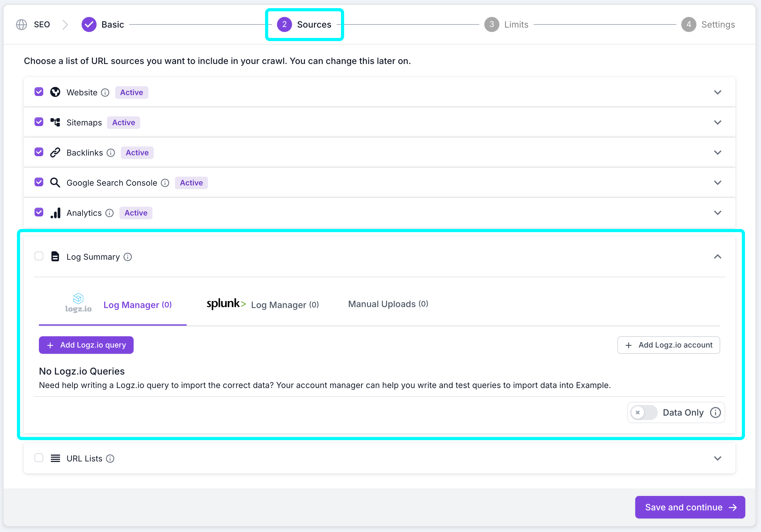This screenshot has width=761, height=532.
Task: Expand the Backlinks source section
Action: click(718, 152)
